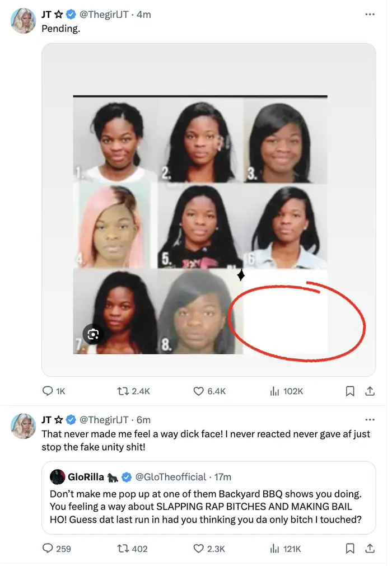The width and height of the screenshot is (392, 566).
Task: Like the "Pending." tweet
Action: [198, 391]
